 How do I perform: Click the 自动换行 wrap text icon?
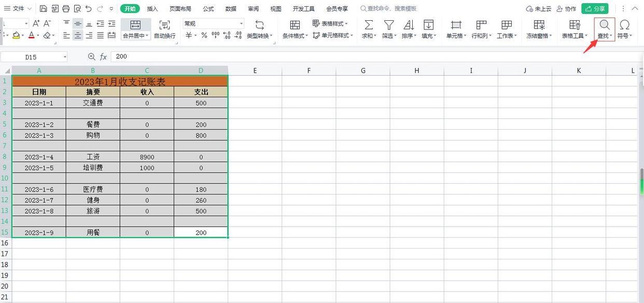164,25
